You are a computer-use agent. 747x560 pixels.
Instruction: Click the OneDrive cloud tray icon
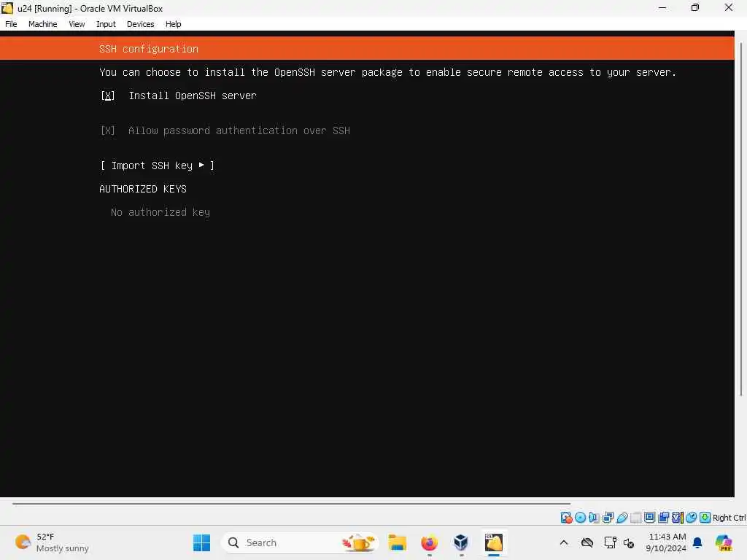click(x=587, y=542)
